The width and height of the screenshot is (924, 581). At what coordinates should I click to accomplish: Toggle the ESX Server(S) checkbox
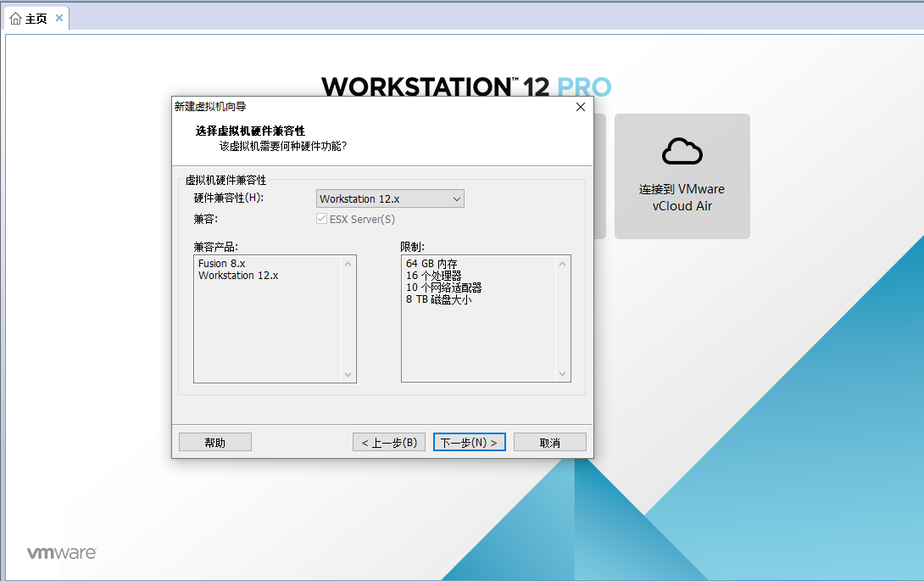click(x=322, y=219)
